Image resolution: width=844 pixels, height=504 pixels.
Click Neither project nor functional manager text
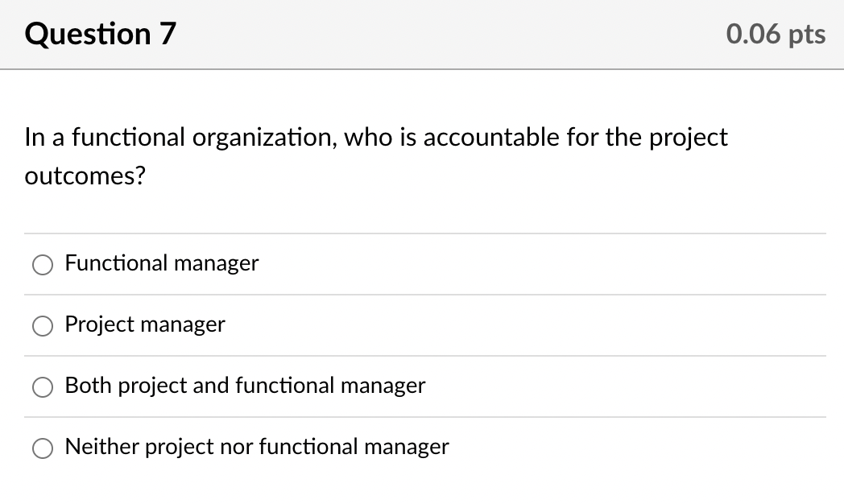point(256,447)
